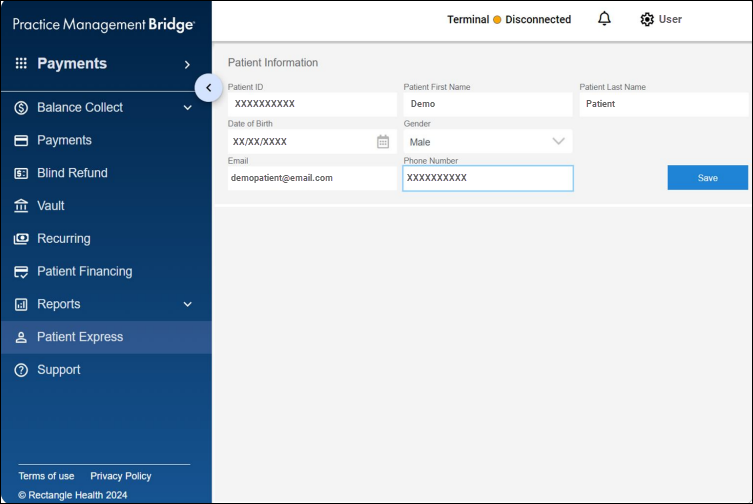Focus the Patient Last Name field
Image resolution: width=753 pixels, height=504 pixels.
click(x=663, y=104)
